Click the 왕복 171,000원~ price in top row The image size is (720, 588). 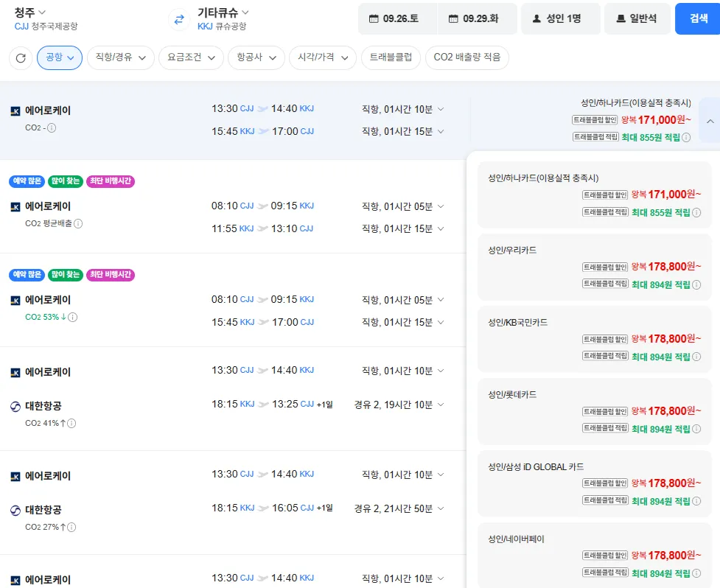point(656,120)
